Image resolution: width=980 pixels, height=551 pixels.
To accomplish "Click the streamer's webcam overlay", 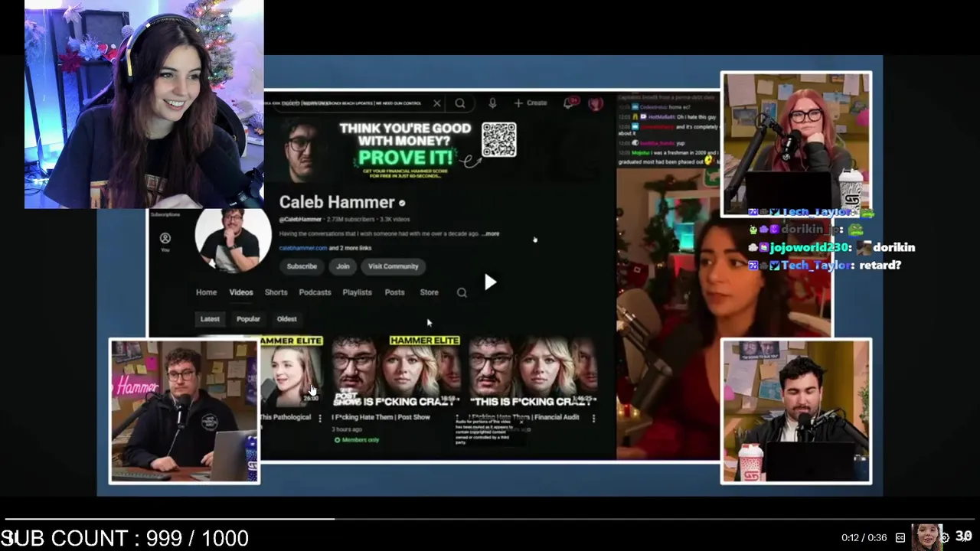I will pos(144,104).
